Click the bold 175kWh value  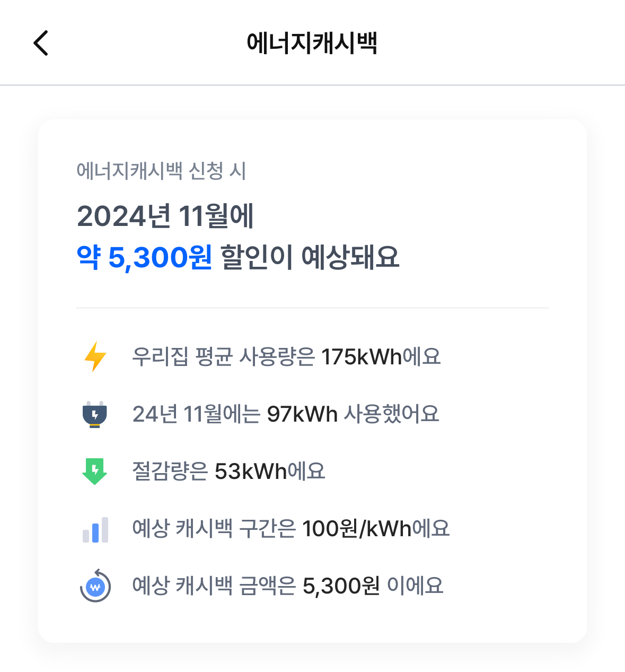click(x=362, y=356)
